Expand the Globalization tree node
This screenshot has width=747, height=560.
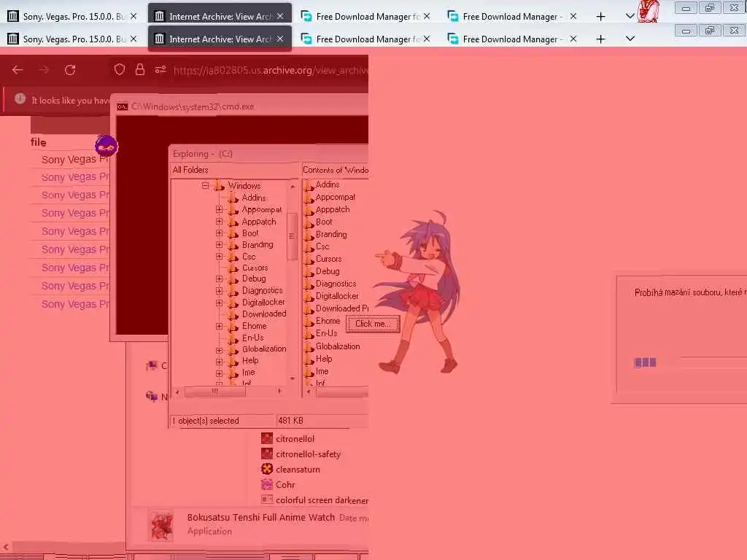tap(219, 350)
